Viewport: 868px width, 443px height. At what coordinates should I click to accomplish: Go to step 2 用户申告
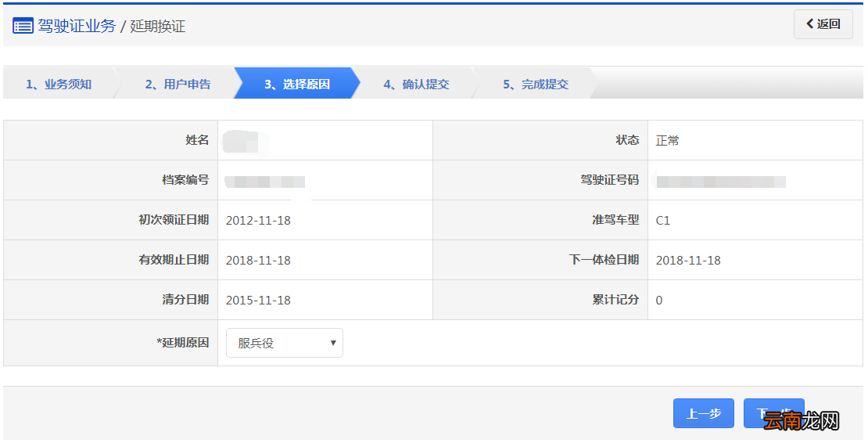pos(178,85)
